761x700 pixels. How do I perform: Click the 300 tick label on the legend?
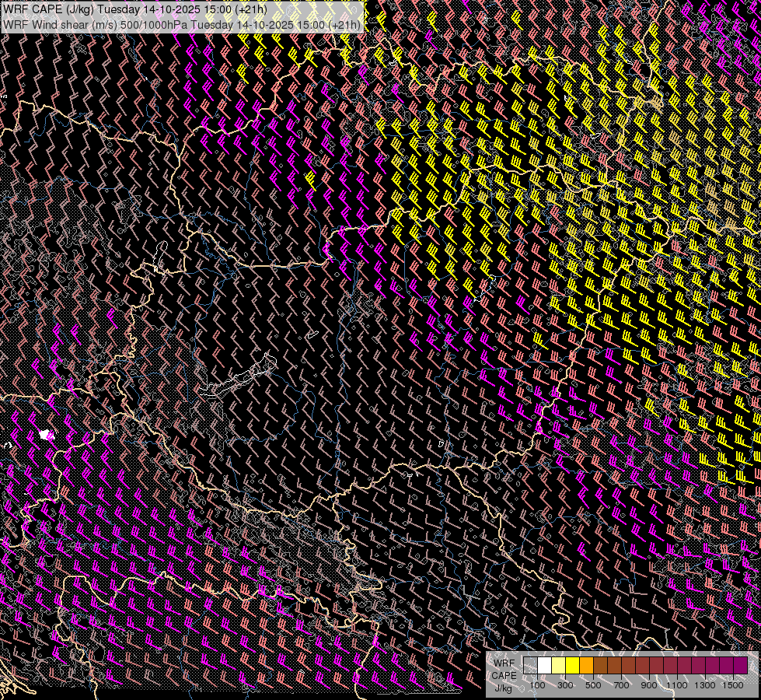click(565, 685)
